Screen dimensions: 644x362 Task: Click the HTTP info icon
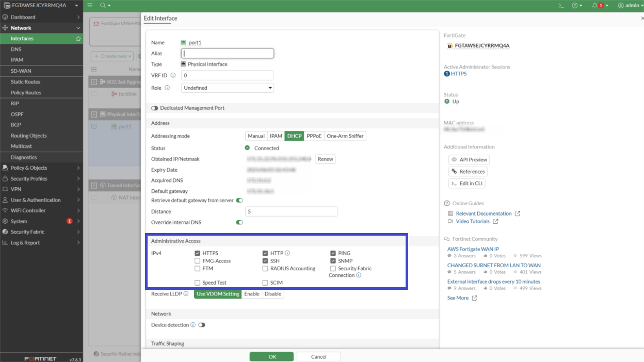pos(287,253)
